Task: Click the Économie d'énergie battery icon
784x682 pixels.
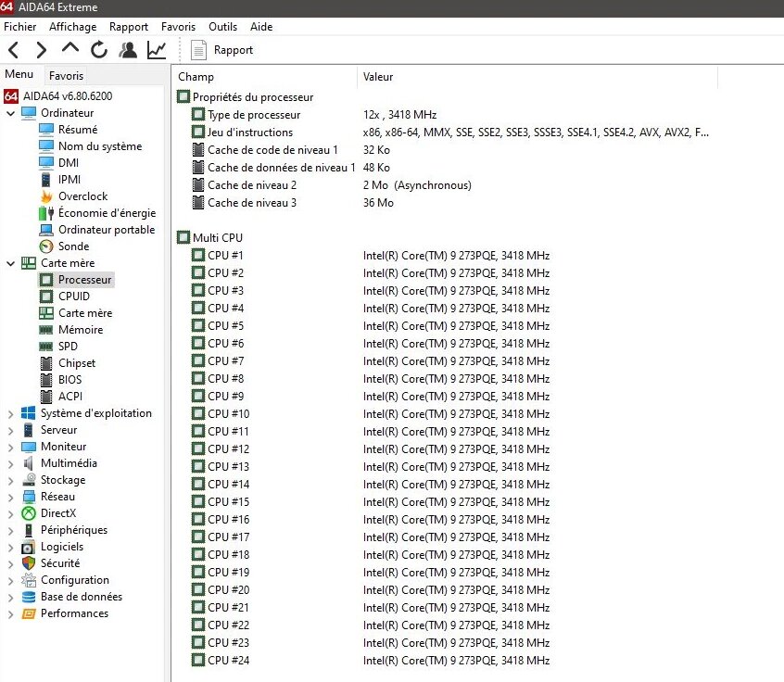Action: coord(46,213)
